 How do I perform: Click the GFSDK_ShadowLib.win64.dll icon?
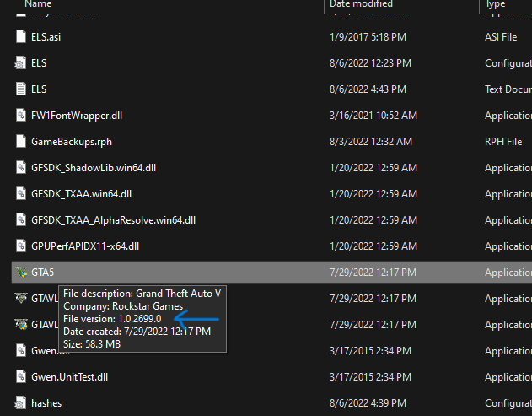click(x=21, y=167)
